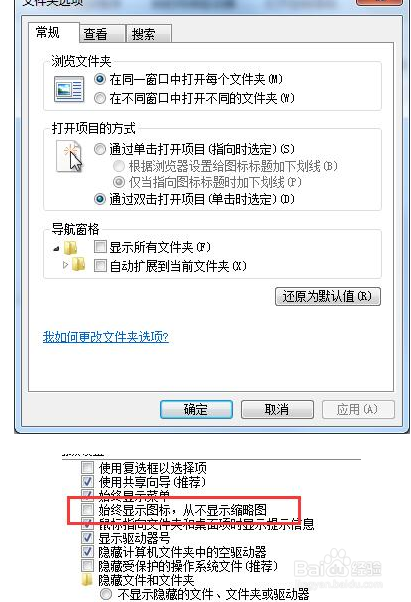The image size is (411, 602).
Task: Click the open-item cursor page icon
Action: pyautogui.click(x=70, y=156)
